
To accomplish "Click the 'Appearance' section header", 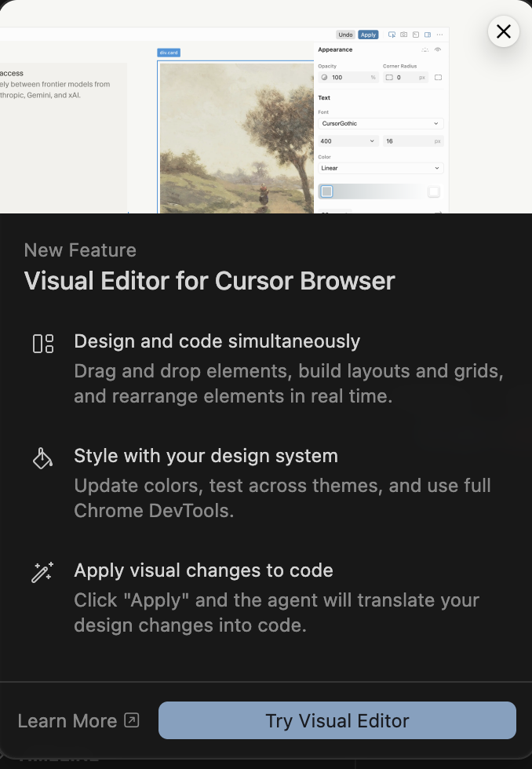I will click(x=335, y=50).
